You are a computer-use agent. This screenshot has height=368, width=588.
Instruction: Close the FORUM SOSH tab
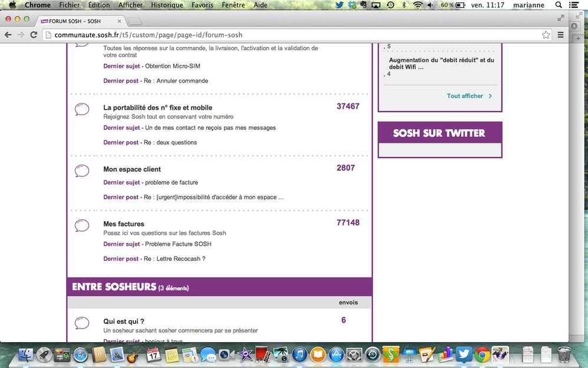pyautogui.click(x=120, y=21)
